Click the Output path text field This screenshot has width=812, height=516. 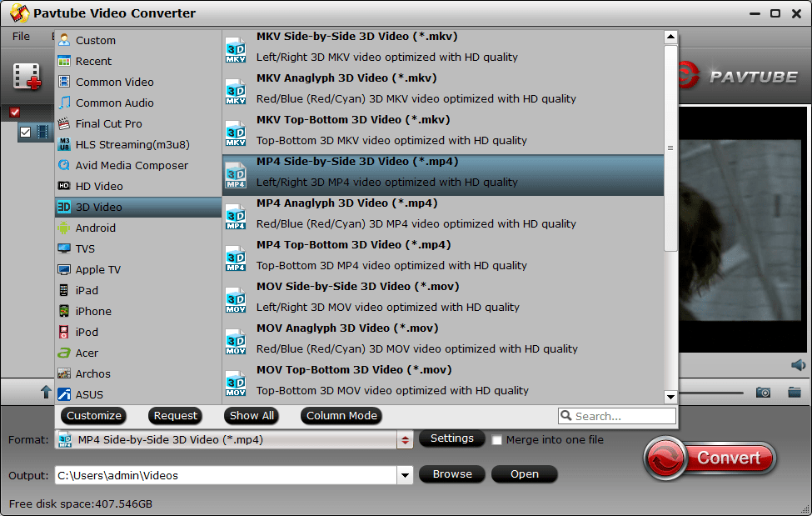226,475
